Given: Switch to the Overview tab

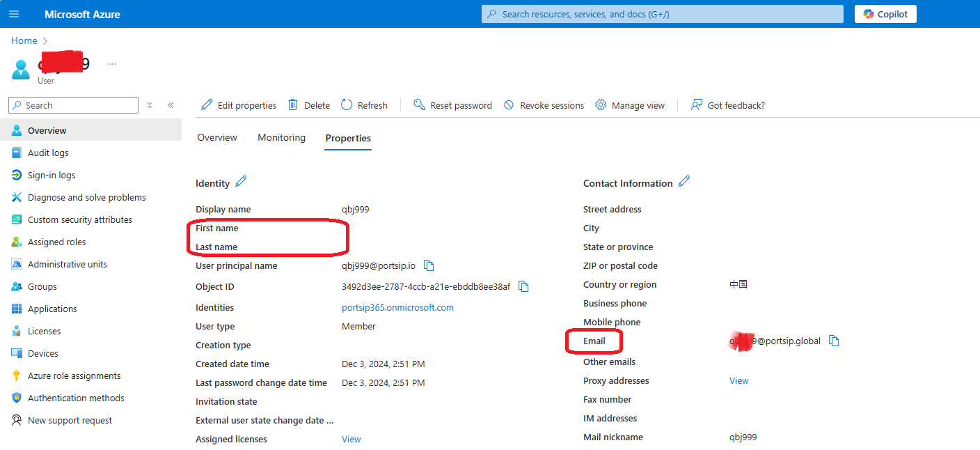Looking at the screenshot, I should pos(217,138).
